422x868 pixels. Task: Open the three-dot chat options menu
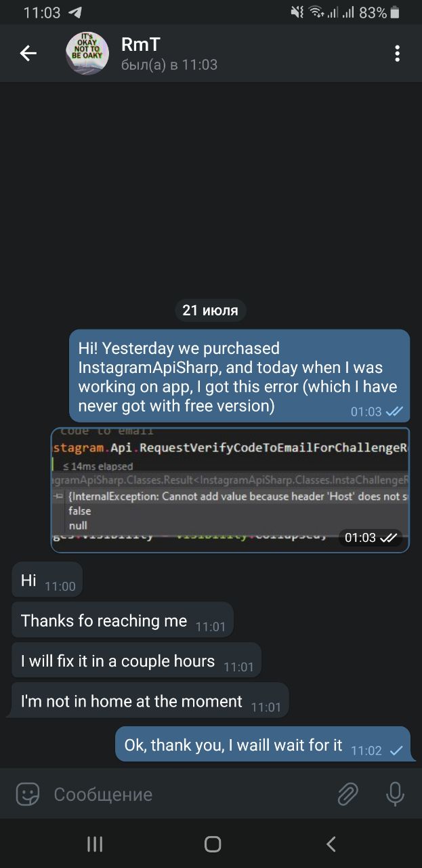pyautogui.click(x=398, y=53)
